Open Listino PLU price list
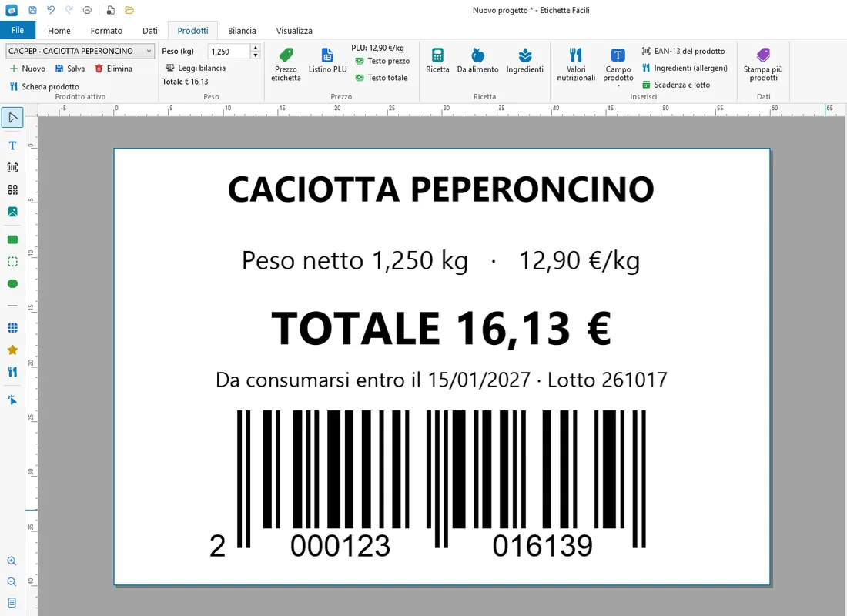The width and height of the screenshot is (847, 616). [327, 61]
